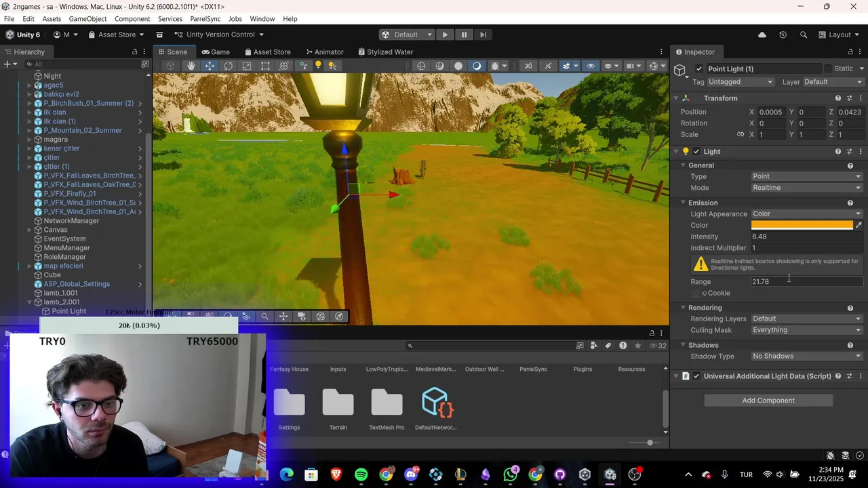This screenshot has width=868, height=488.
Task: Open Unity Version Control dropdown
Action: (219, 35)
